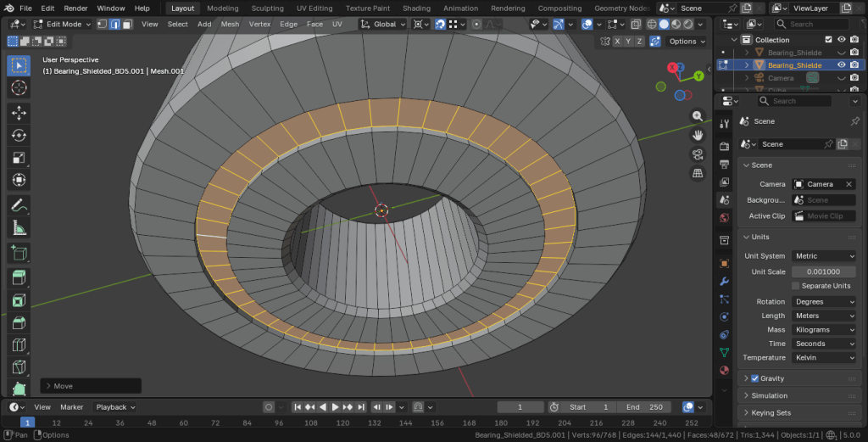
Task: Click the viewport Options button
Action: pos(687,42)
